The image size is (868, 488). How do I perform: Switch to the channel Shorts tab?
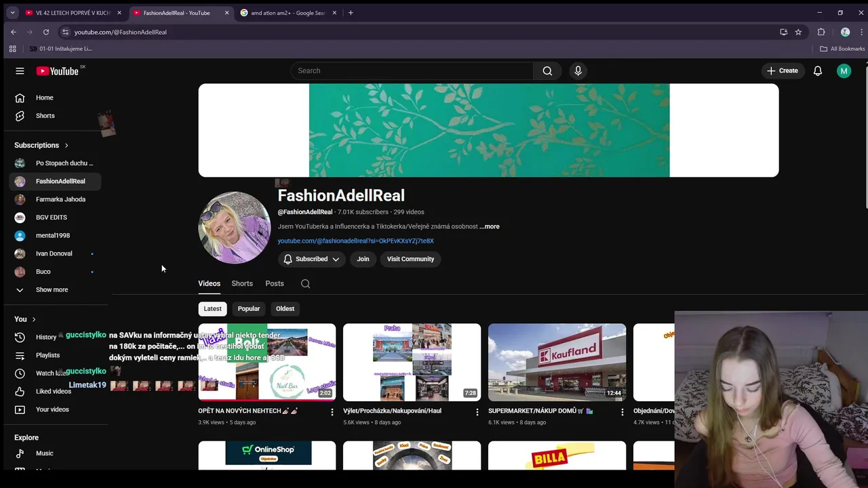pyautogui.click(x=242, y=284)
